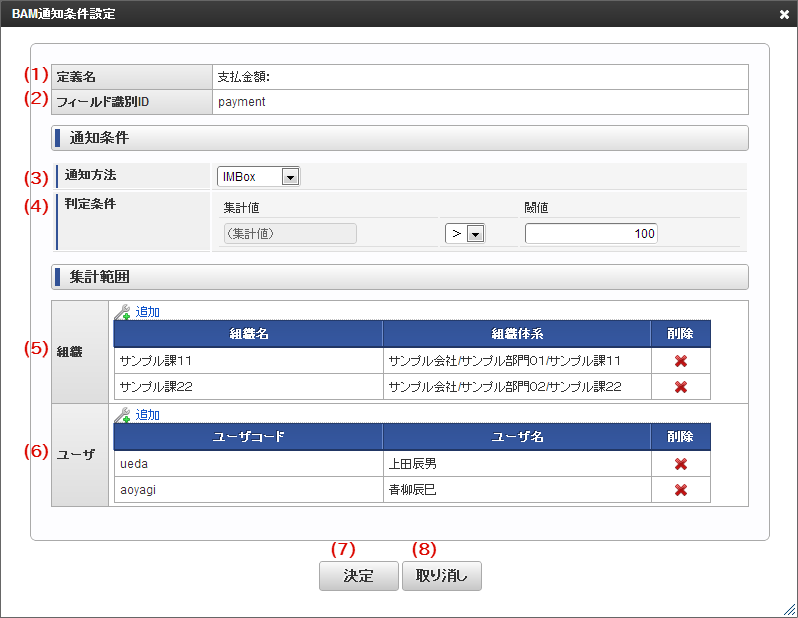798x618 pixels.
Task: Click the disabled 集計値 field
Action: [x=288, y=233]
